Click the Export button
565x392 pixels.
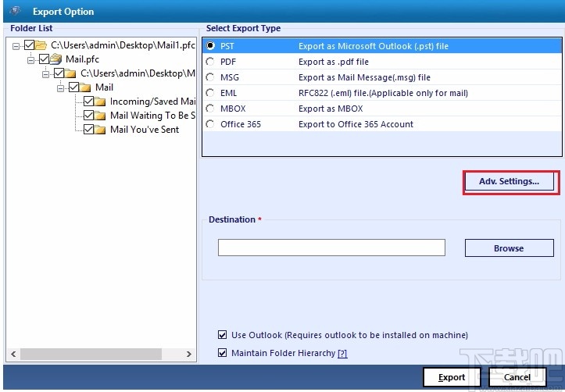coord(452,377)
